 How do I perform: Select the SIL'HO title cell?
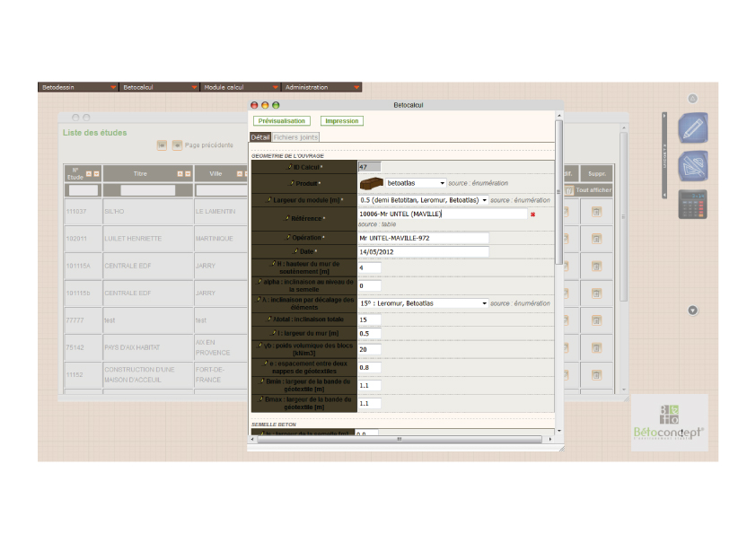[148, 212]
